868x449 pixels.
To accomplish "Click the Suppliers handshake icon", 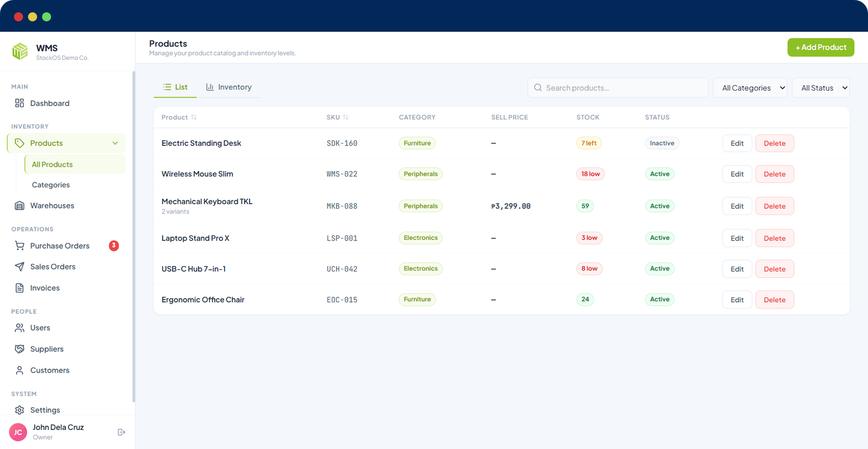I will pos(20,349).
